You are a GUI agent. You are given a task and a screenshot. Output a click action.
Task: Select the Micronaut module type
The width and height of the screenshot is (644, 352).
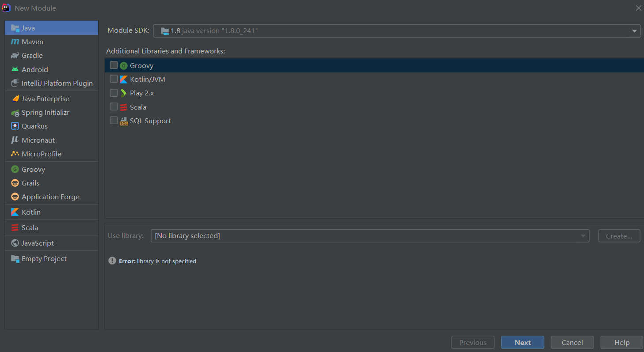(51, 140)
